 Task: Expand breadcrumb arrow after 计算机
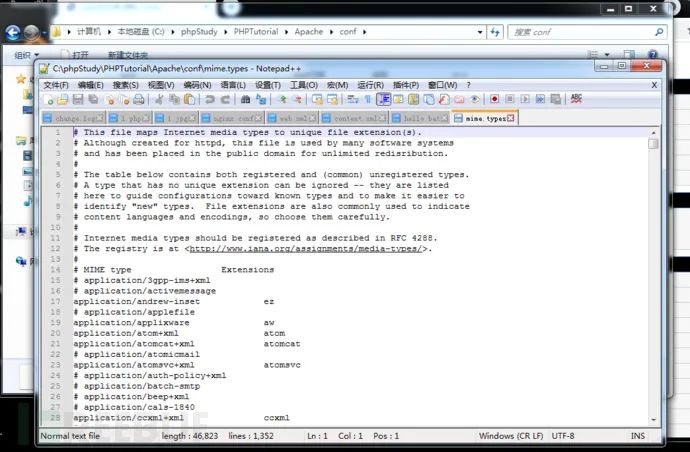[x=111, y=32]
